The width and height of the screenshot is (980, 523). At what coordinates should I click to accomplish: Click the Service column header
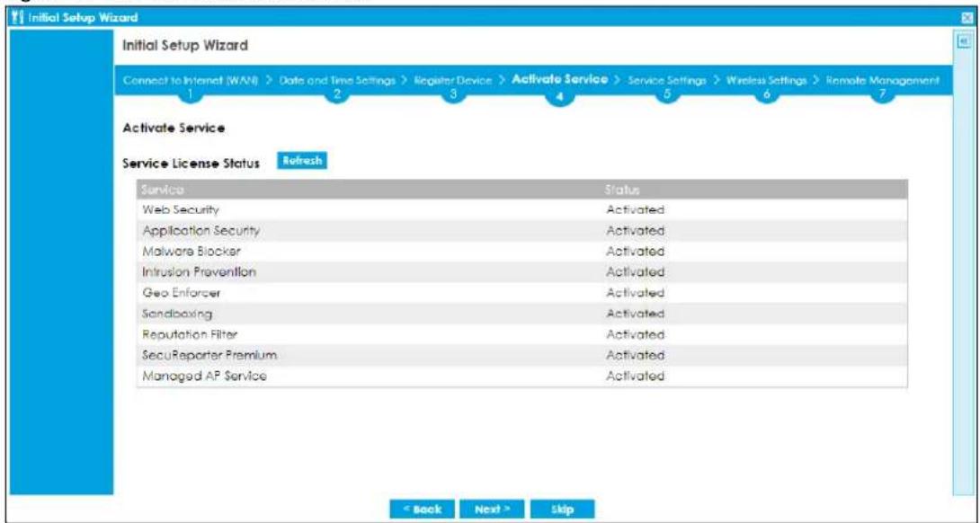click(368, 190)
